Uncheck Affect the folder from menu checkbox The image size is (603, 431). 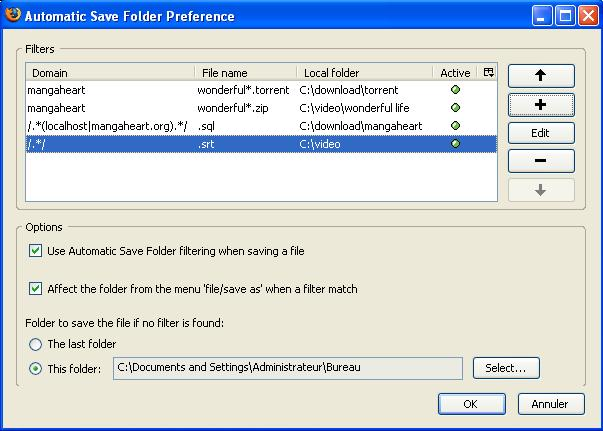coord(35,289)
